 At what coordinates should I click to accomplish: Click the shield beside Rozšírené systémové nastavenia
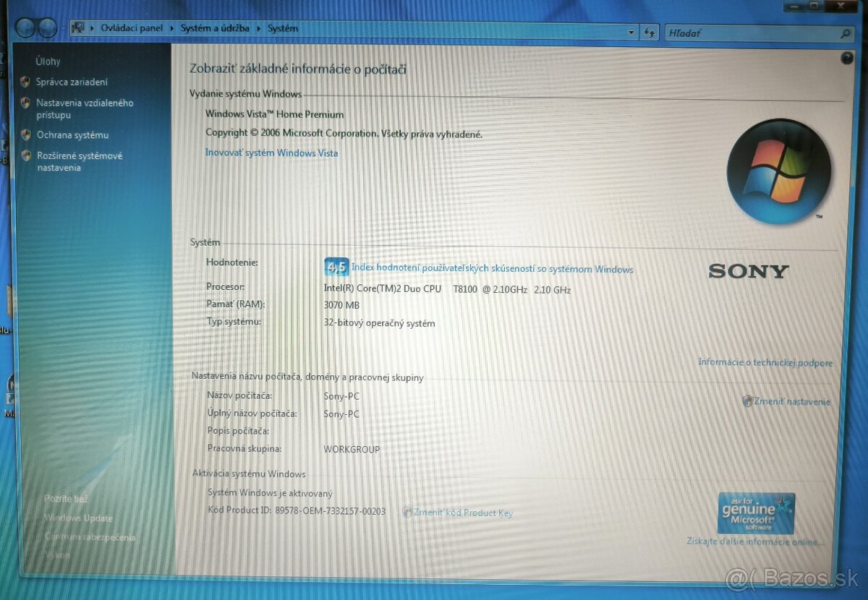tap(27, 155)
